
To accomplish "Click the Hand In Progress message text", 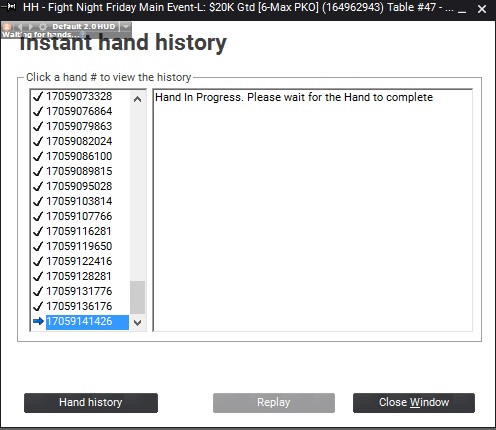I will (x=294, y=97).
